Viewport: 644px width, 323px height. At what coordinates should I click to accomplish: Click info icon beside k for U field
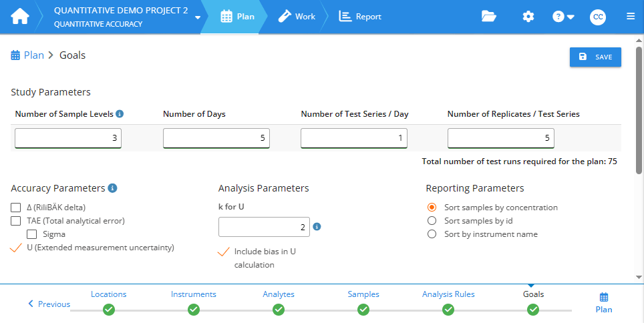coord(317,227)
